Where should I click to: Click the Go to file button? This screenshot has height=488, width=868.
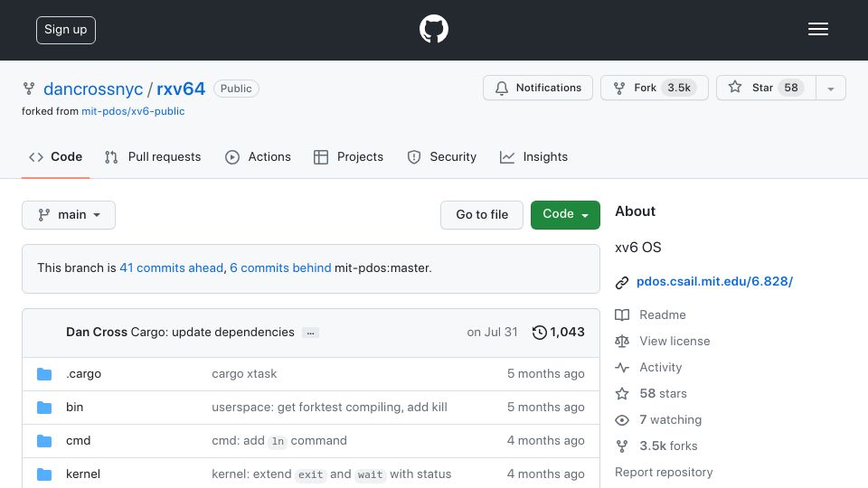tap(482, 215)
